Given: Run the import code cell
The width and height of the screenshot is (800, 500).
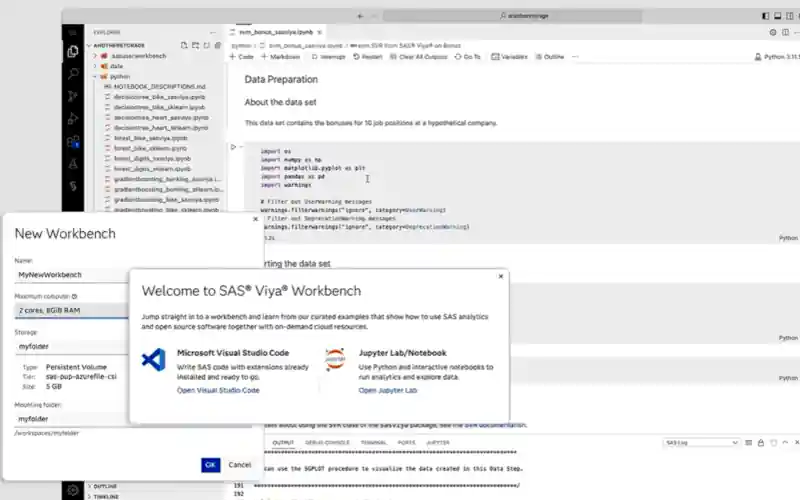Looking at the screenshot, I should pos(233,147).
